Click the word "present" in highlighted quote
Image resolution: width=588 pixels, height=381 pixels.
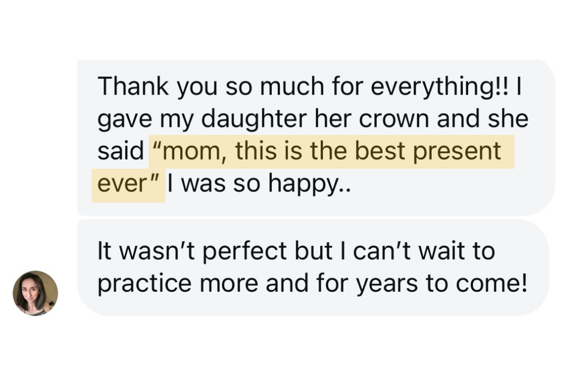[x=457, y=151]
